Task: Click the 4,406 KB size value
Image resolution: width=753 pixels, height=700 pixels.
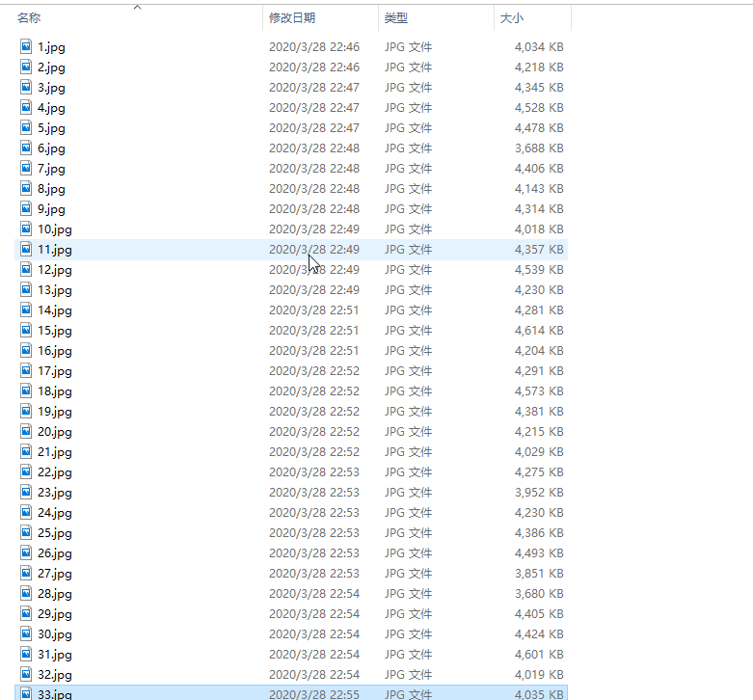Action: click(x=539, y=169)
